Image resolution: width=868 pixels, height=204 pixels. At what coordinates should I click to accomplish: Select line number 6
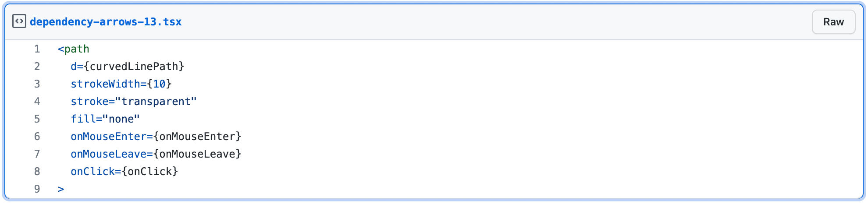pos(37,137)
